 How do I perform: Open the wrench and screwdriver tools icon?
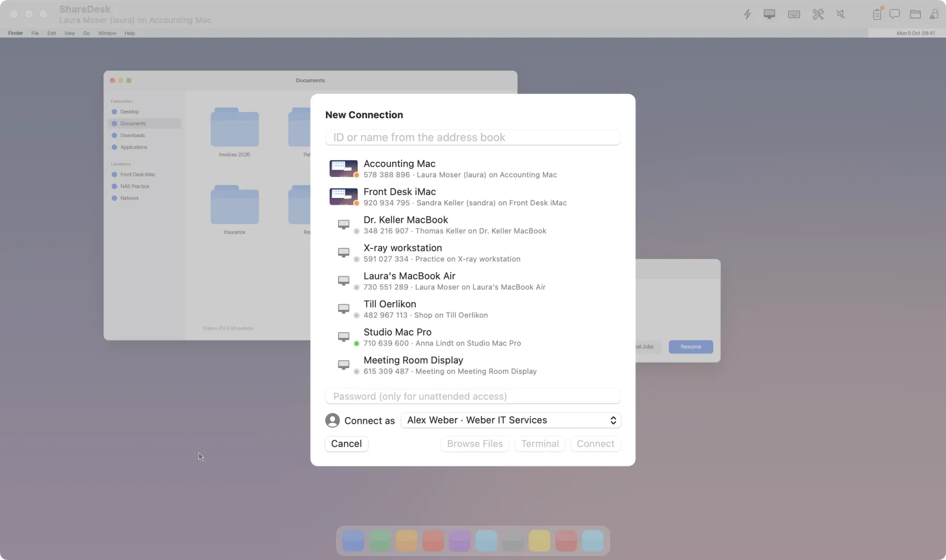click(818, 14)
